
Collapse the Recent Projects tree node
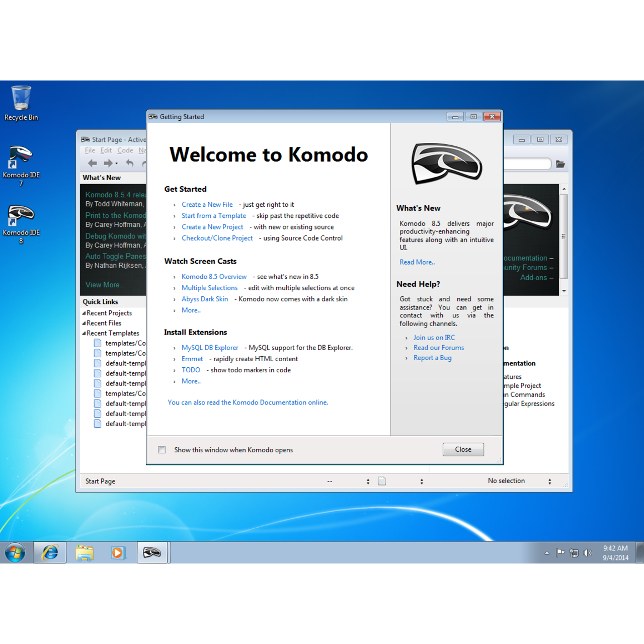[x=84, y=313]
